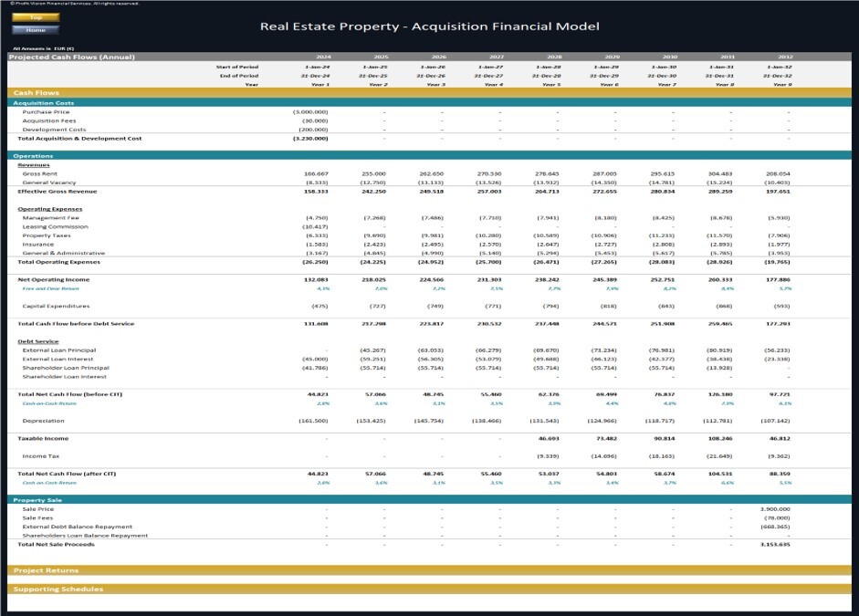The image size is (859, 616).
Task: Select the Capital Expenditures row label
Action: click(56, 306)
